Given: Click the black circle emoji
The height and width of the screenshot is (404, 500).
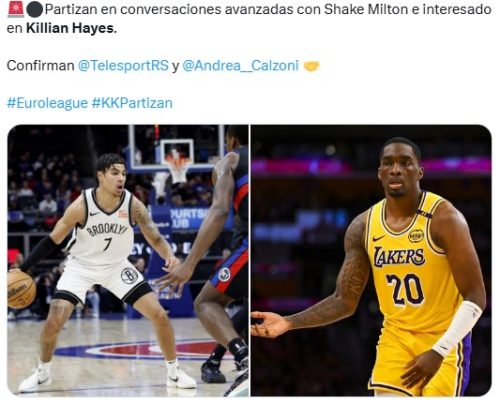Looking at the screenshot, I should [34, 10].
